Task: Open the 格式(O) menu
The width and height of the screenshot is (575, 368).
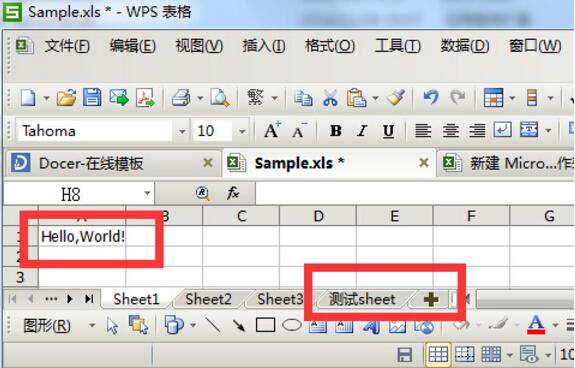Action: 330,46
